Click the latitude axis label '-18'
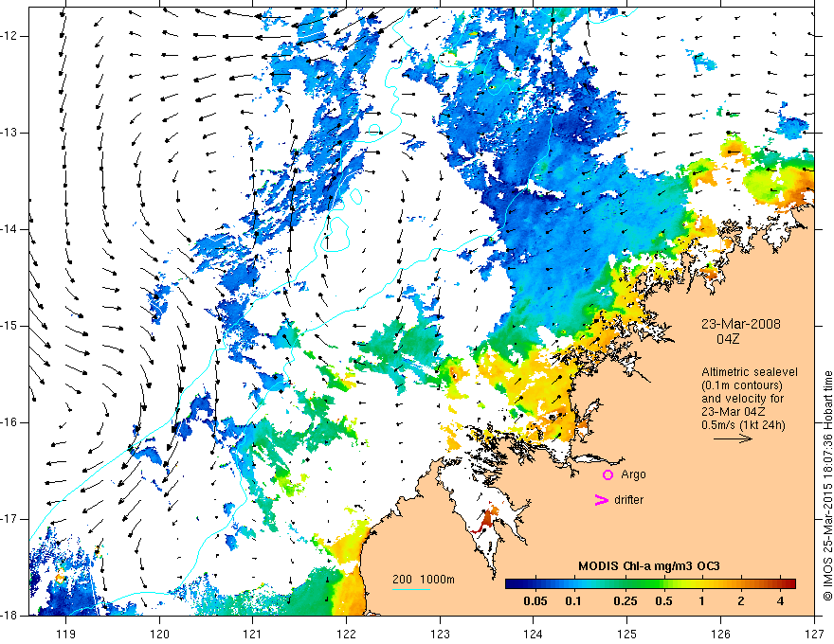834x644 pixels. [x=10, y=616]
